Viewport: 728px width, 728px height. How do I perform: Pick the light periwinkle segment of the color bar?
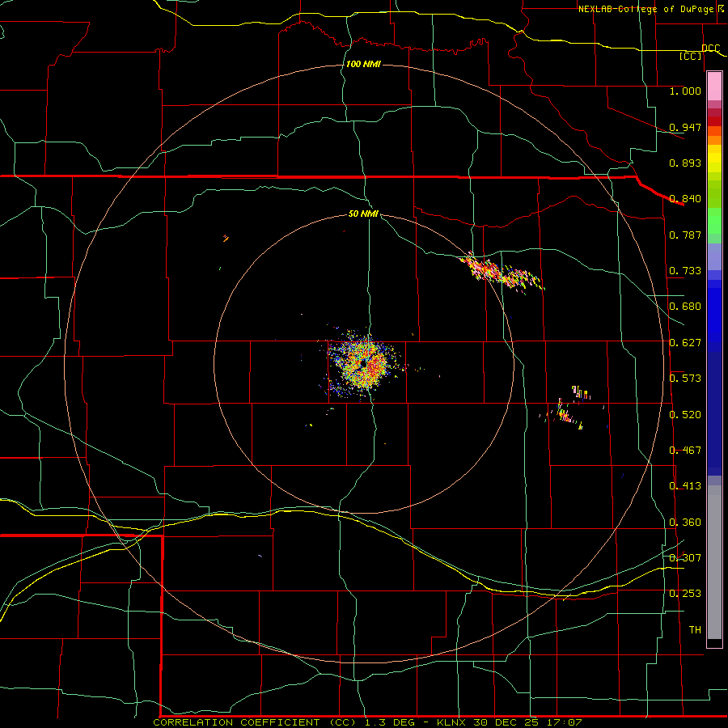[x=714, y=256]
